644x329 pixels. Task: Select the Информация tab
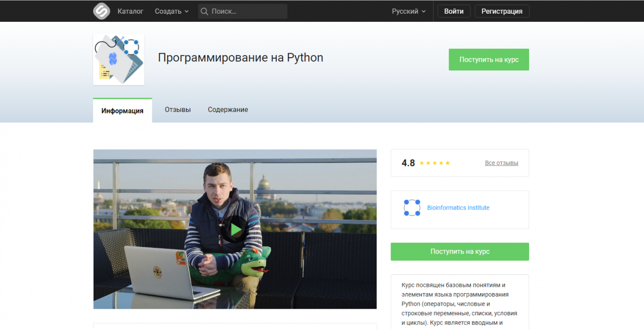click(122, 111)
